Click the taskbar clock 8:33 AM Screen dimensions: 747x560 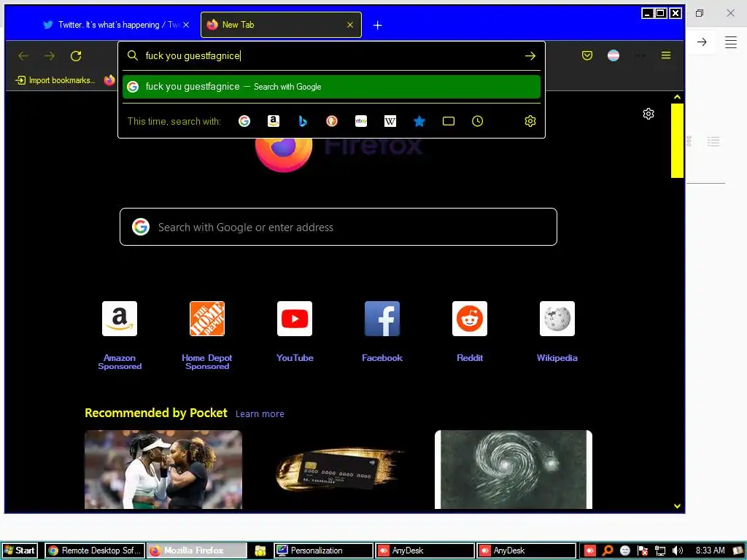pos(710,551)
